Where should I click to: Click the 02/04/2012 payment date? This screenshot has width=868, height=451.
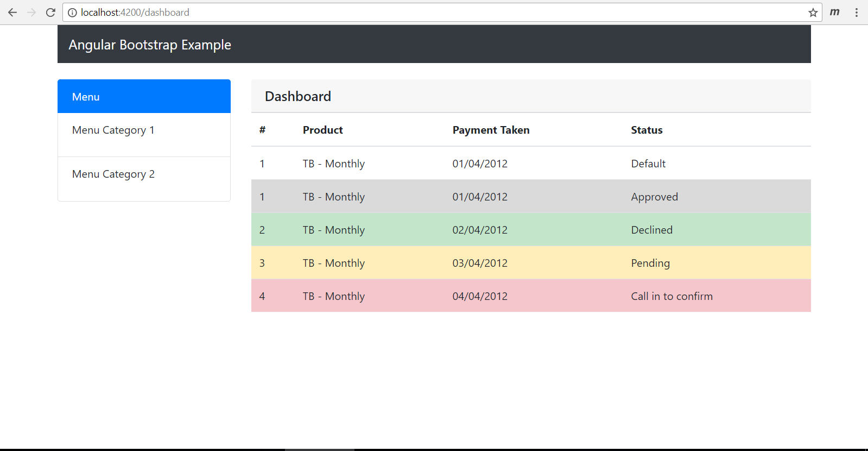[x=480, y=230]
